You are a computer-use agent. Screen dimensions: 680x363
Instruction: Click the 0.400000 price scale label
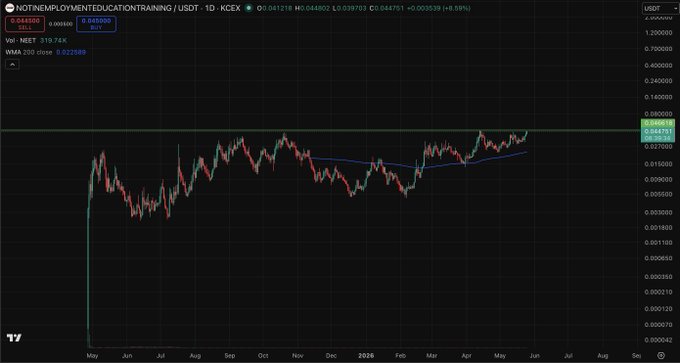click(x=658, y=65)
